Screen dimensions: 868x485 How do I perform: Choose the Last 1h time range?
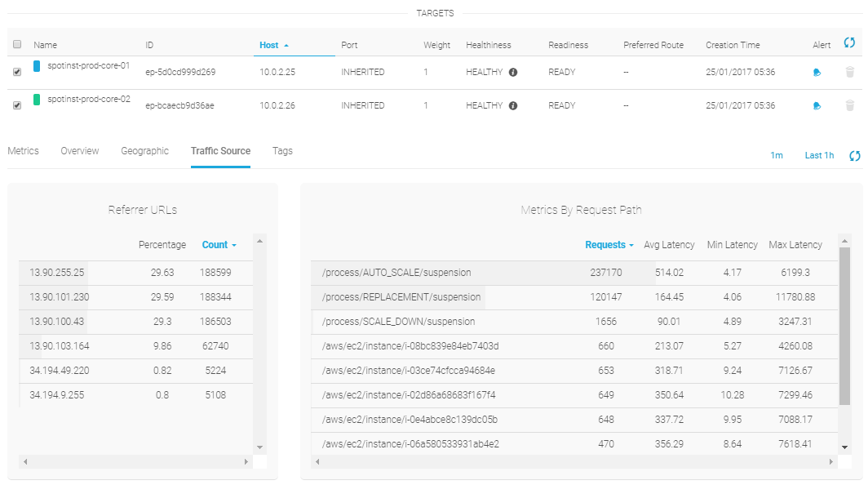pos(819,155)
